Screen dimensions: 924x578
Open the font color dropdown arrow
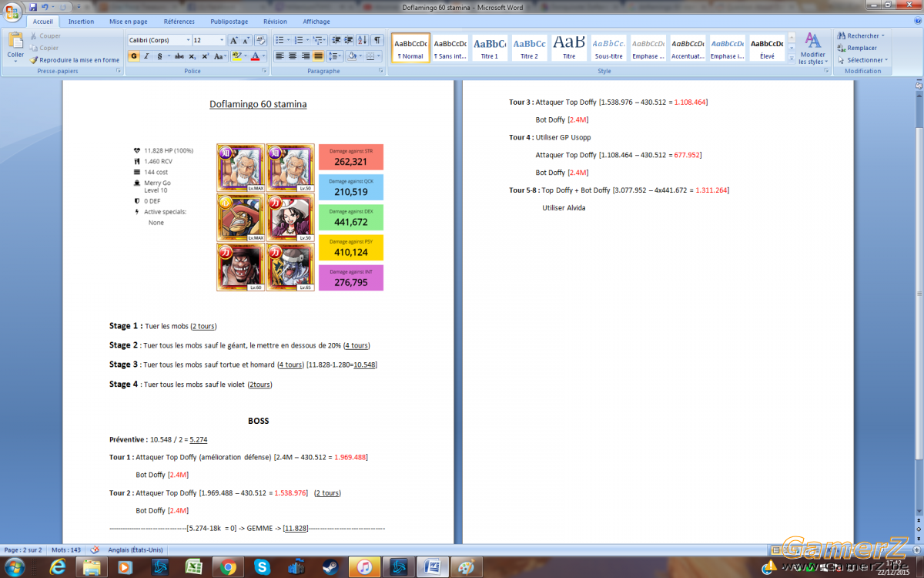(x=263, y=56)
